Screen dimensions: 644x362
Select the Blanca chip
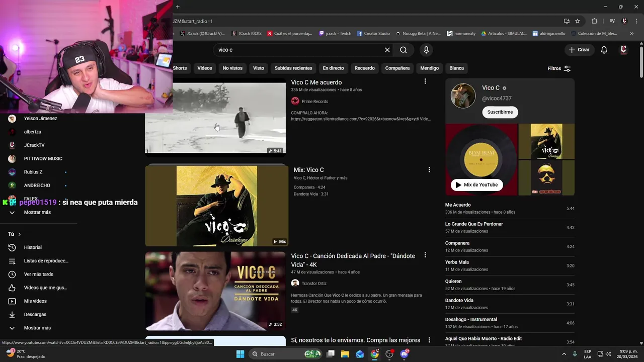457,68
